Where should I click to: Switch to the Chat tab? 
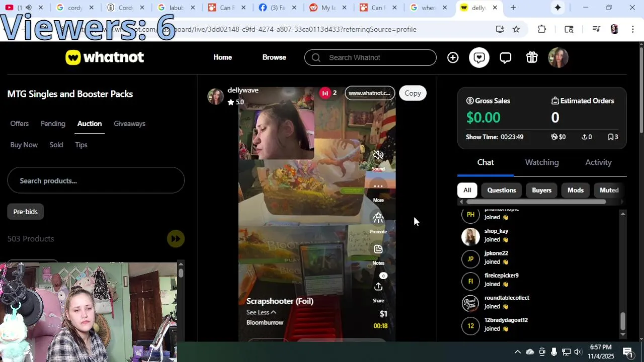[486, 162]
